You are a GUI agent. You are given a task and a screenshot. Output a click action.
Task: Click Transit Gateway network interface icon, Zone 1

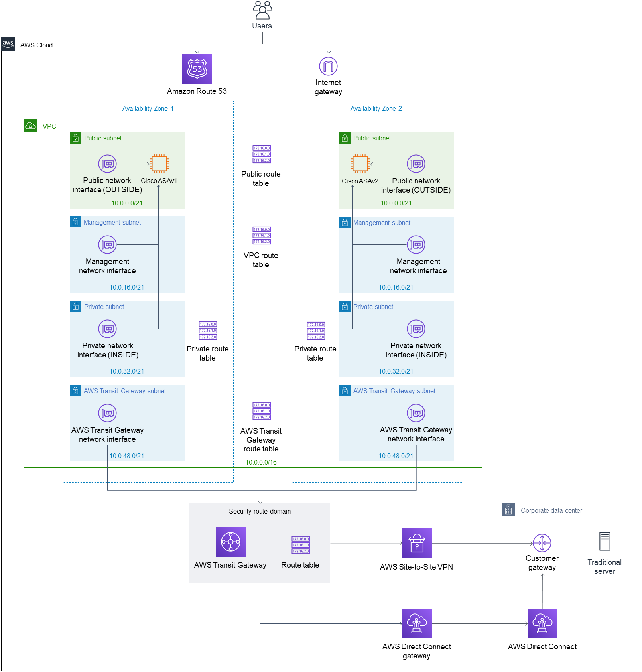(107, 413)
